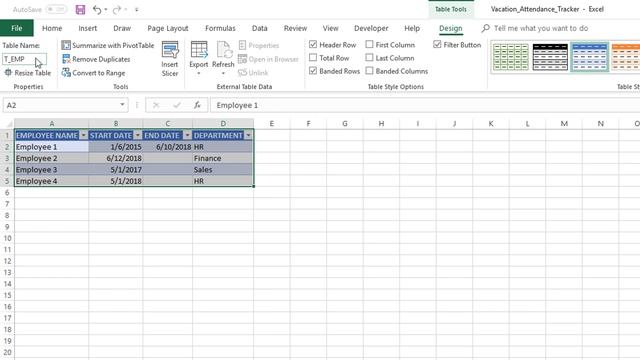Open the Name Box dropdown arrow
The height and width of the screenshot is (360, 640).
(x=122, y=105)
